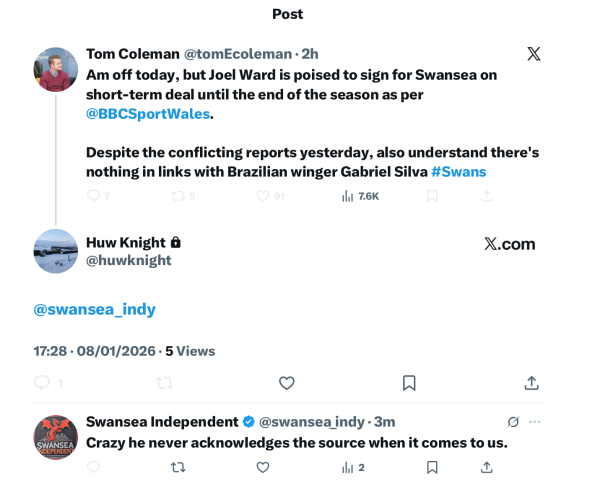Like the Swansea Independent reply
The width and height of the screenshot is (608, 500).
click(x=263, y=467)
